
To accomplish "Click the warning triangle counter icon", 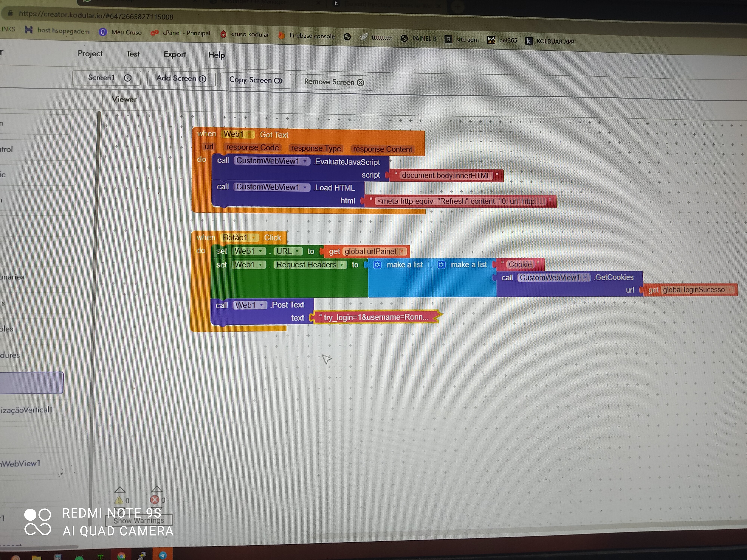I will [x=119, y=500].
